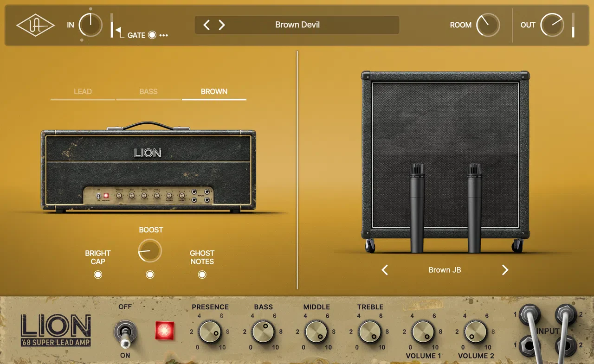Turn on the GHOST NOTES option
Image resolution: width=594 pixels, height=364 pixels.
202,274
